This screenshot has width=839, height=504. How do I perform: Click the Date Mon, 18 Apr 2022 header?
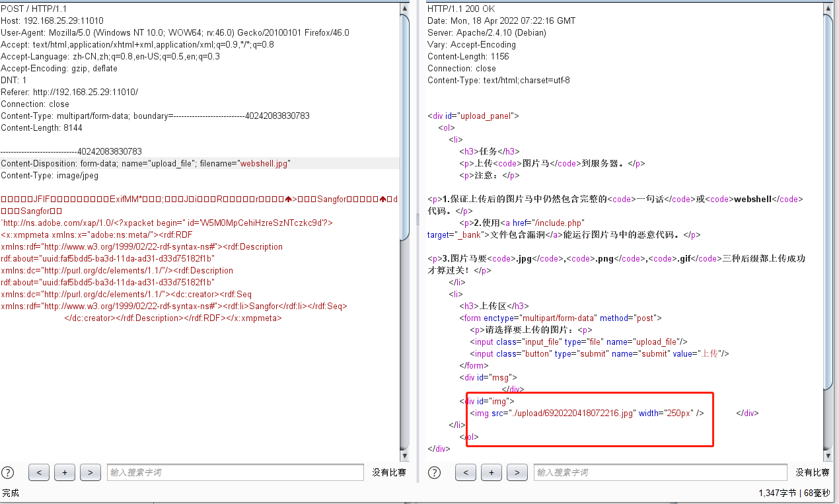click(501, 20)
